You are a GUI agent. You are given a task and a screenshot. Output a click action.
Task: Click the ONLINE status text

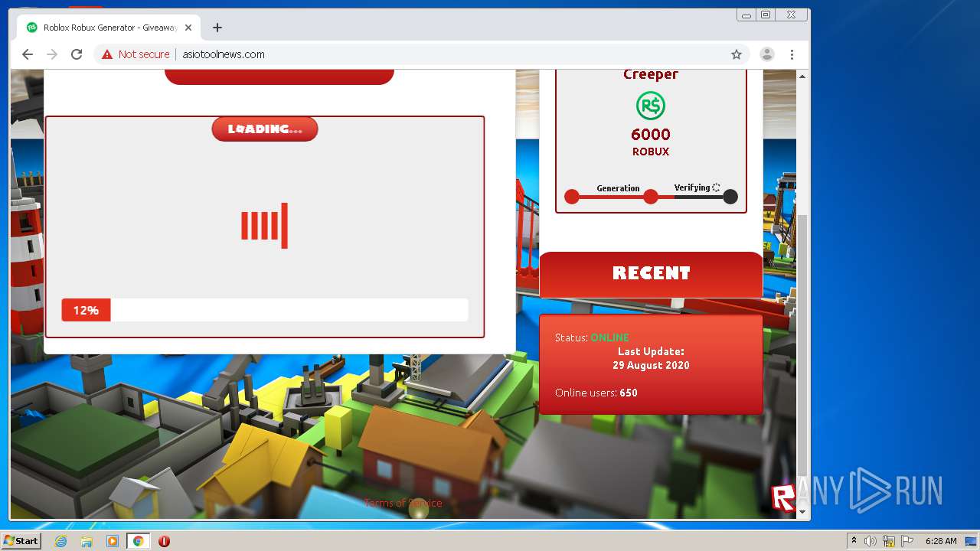pos(609,337)
